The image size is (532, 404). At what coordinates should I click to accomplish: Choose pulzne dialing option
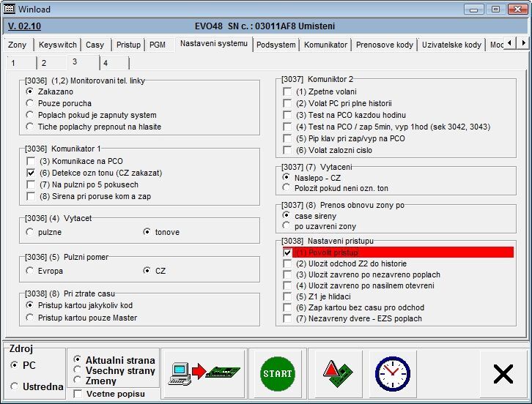tap(30, 232)
